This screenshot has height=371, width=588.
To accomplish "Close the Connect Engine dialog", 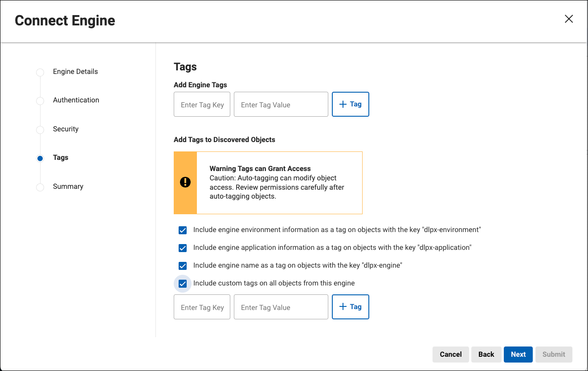I will (569, 19).
